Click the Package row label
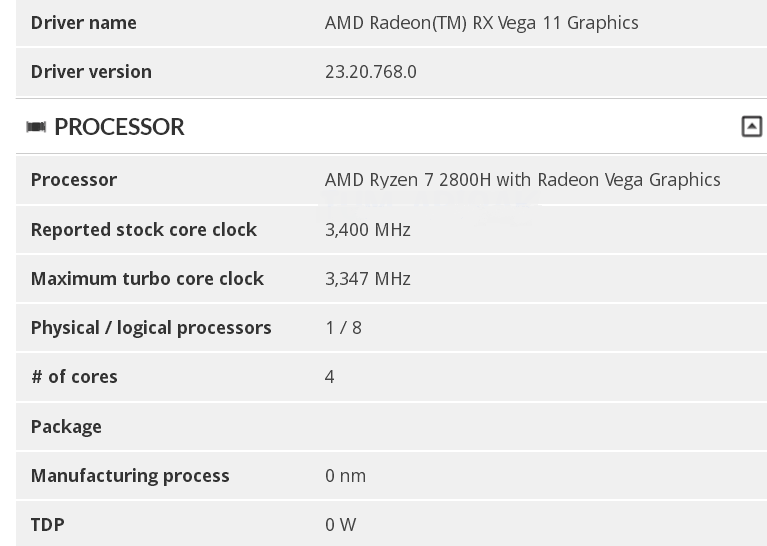The width and height of the screenshot is (767, 546). point(66,426)
